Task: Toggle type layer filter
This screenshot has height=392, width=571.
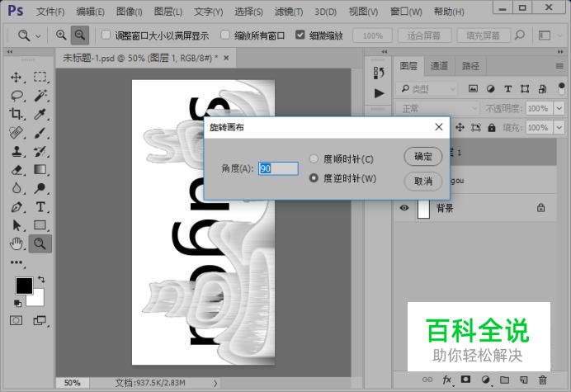Action: pos(507,88)
